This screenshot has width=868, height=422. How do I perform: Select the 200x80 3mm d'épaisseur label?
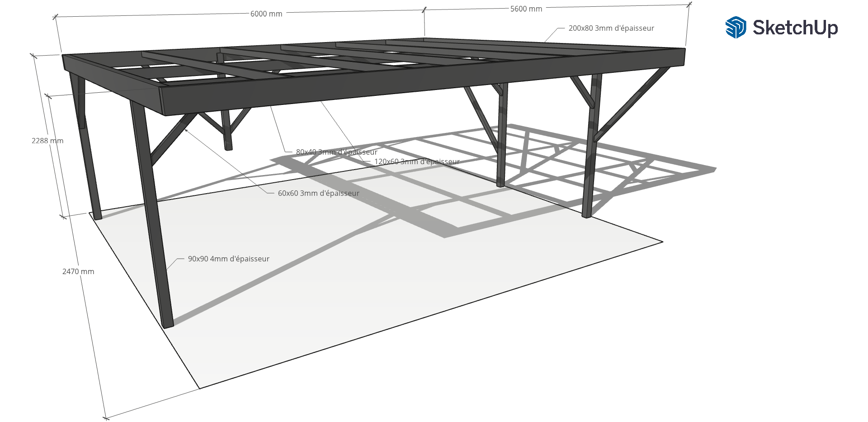tap(611, 28)
